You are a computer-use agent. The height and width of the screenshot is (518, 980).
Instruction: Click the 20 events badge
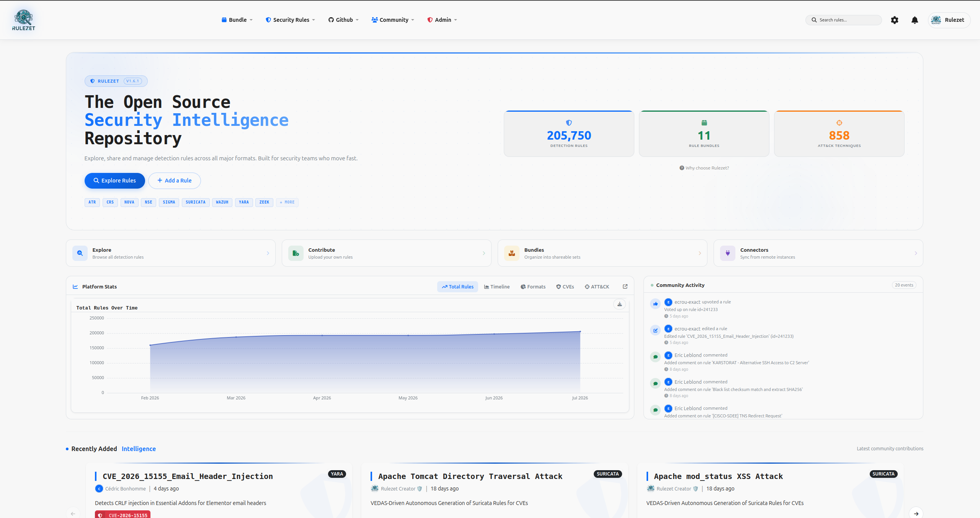[x=904, y=285]
